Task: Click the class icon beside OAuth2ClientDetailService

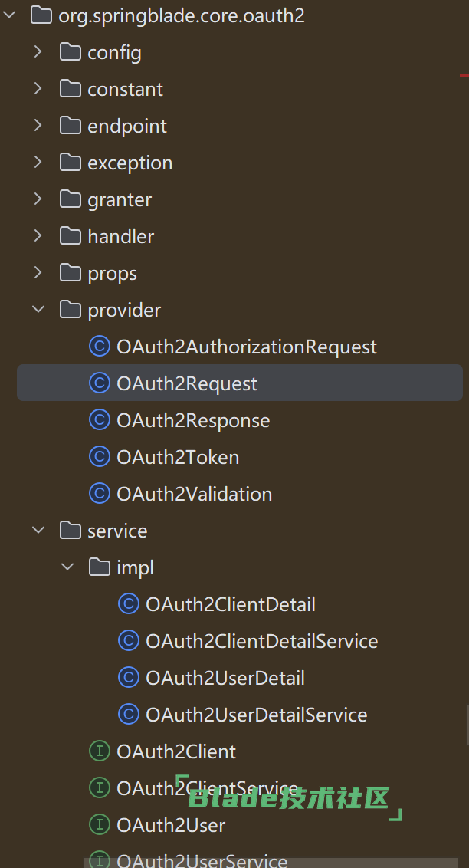Action: [129, 642]
